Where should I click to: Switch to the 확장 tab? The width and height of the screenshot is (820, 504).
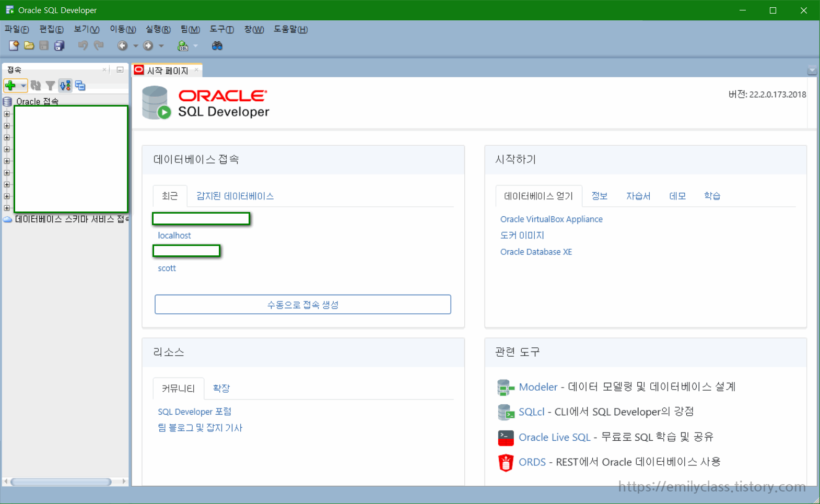click(x=221, y=388)
